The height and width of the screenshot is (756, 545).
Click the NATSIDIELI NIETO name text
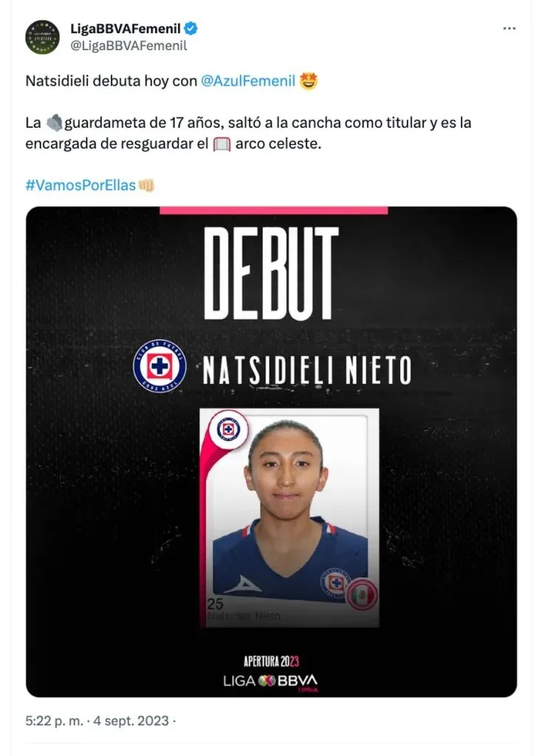pyautogui.click(x=307, y=371)
